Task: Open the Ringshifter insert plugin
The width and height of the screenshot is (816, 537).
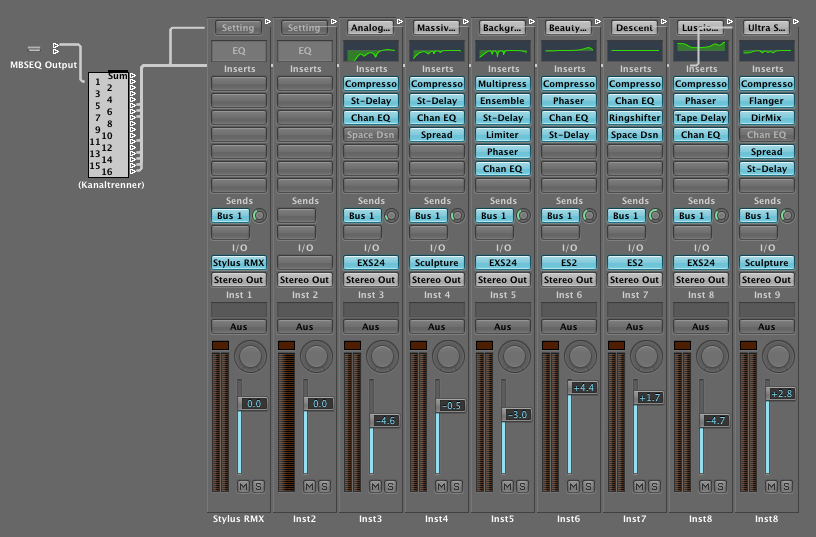Action: (x=635, y=118)
